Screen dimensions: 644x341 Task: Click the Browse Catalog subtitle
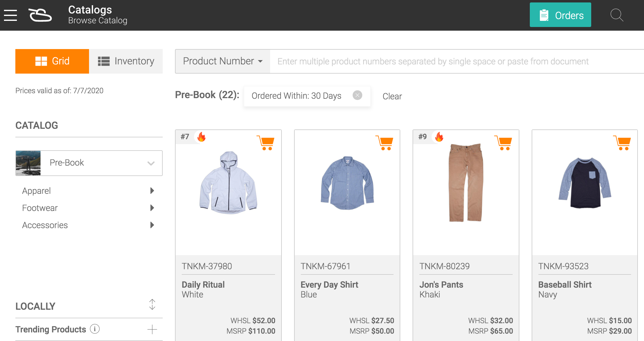point(98,21)
